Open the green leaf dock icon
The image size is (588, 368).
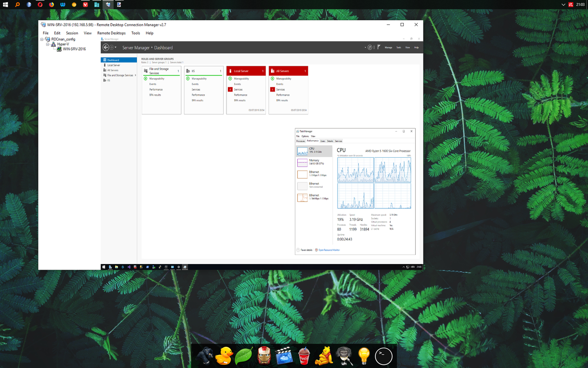(x=244, y=356)
